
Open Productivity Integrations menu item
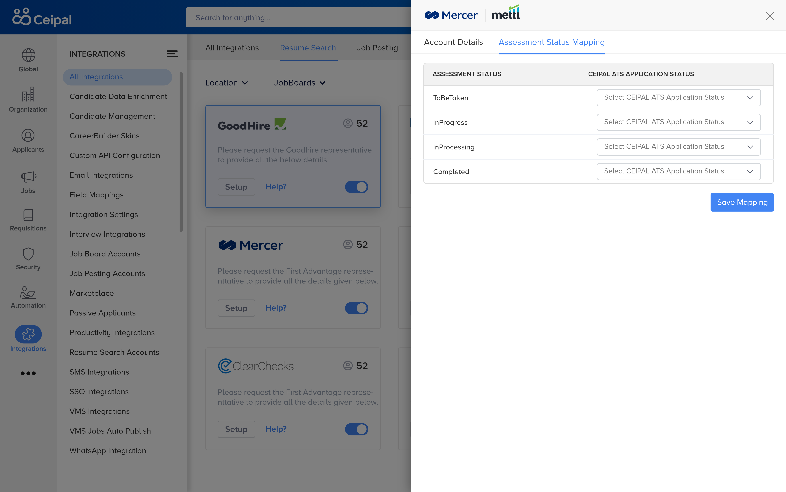click(112, 333)
